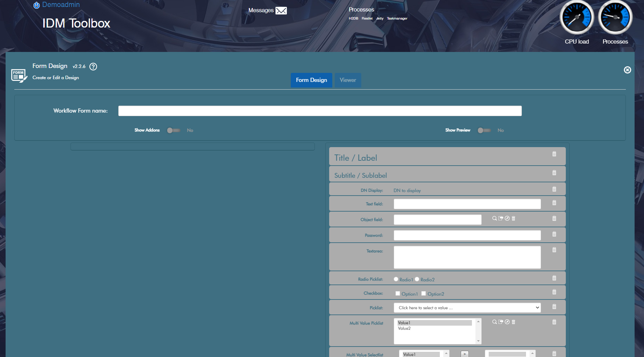Image resolution: width=644 pixels, height=357 pixels.
Task: Open Messages envelope icon
Action: click(281, 10)
